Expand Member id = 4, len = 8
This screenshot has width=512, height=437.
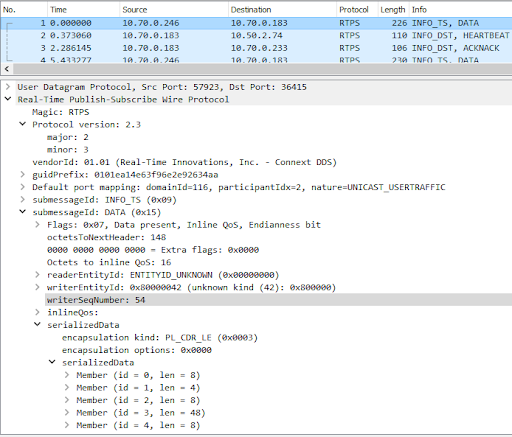tap(67, 425)
